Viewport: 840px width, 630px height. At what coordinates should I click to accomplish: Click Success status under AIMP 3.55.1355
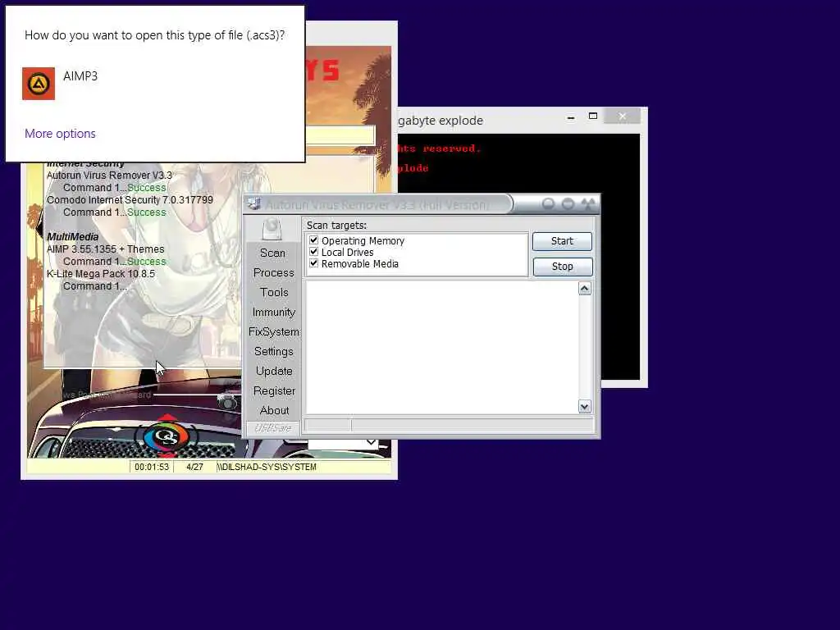point(147,262)
